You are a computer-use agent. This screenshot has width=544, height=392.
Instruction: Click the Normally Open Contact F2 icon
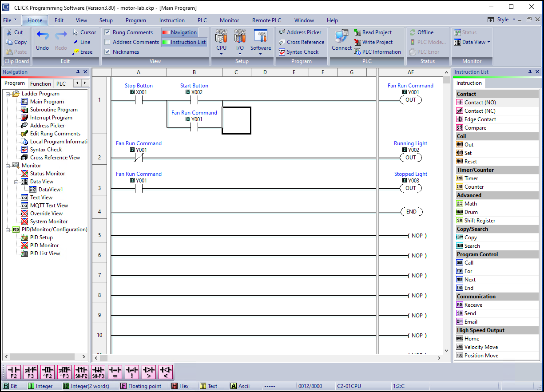(x=13, y=372)
